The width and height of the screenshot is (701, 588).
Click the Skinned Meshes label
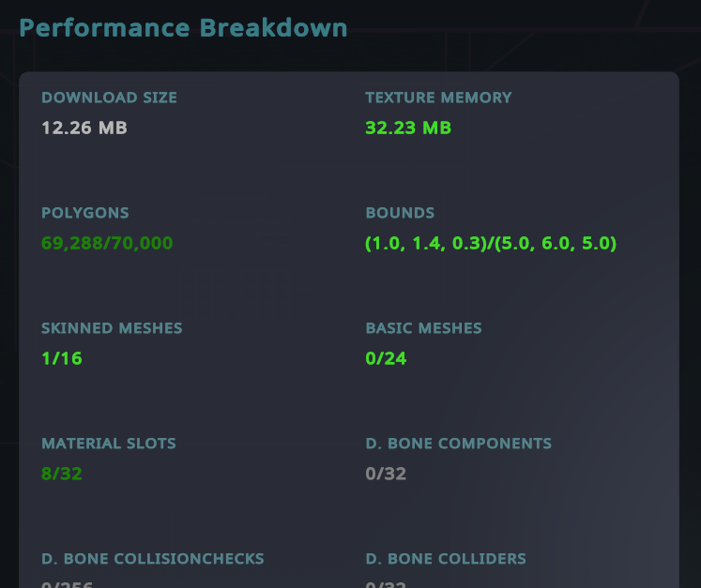(112, 328)
